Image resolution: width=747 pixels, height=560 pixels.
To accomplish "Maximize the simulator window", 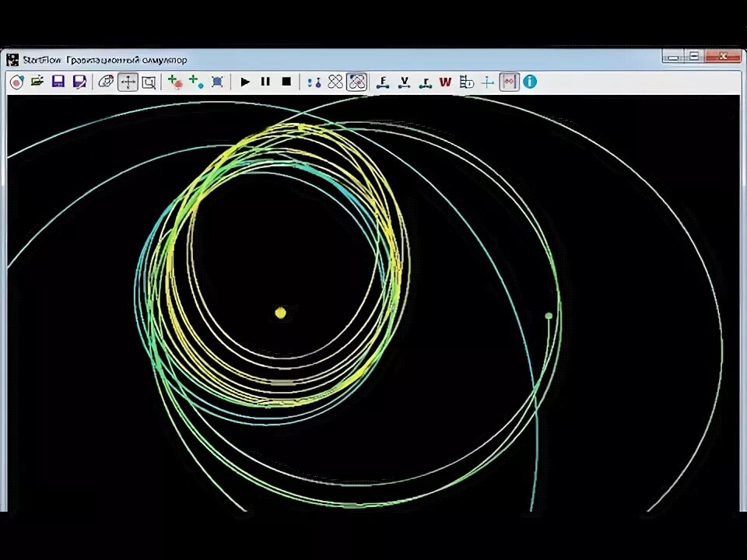I will pyautogui.click(x=694, y=57).
